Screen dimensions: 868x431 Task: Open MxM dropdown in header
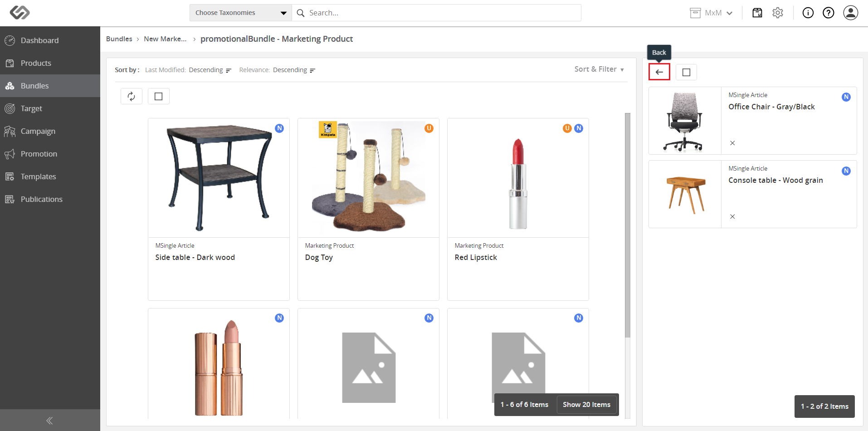[x=711, y=13]
